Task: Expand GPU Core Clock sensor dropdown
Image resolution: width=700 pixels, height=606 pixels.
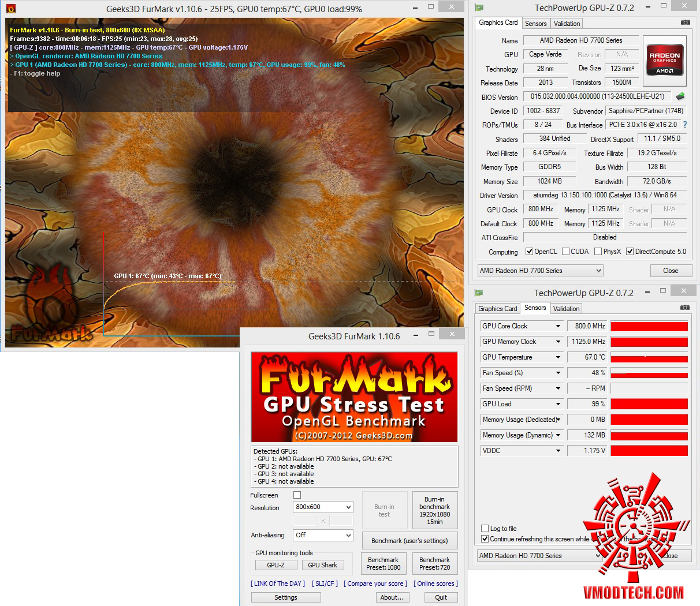Action: [x=558, y=326]
